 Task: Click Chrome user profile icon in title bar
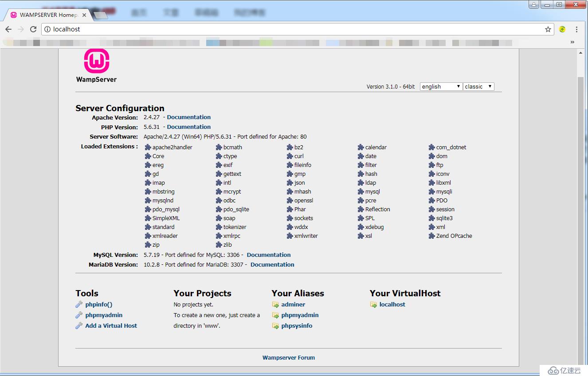pos(534,4)
